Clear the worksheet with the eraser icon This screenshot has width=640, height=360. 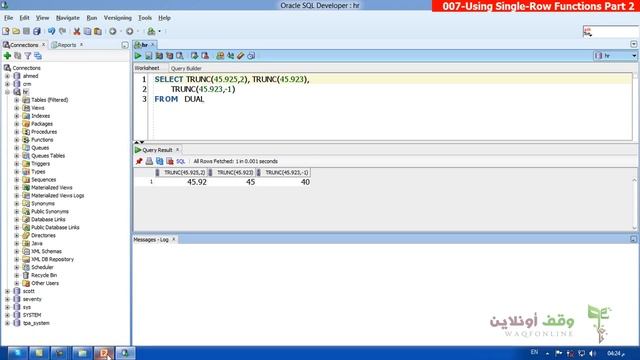[241, 56]
